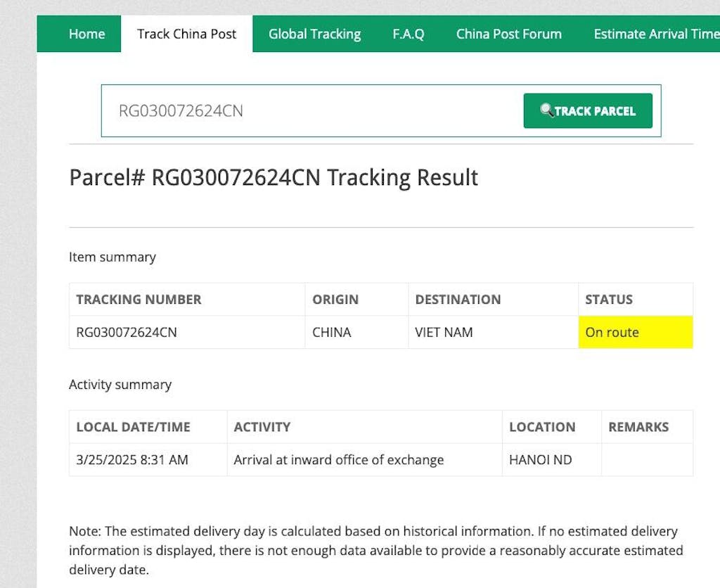Click the STATUS column header
The height and width of the screenshot is (588, 720).
pyautogui.click(x=609, y=300)
